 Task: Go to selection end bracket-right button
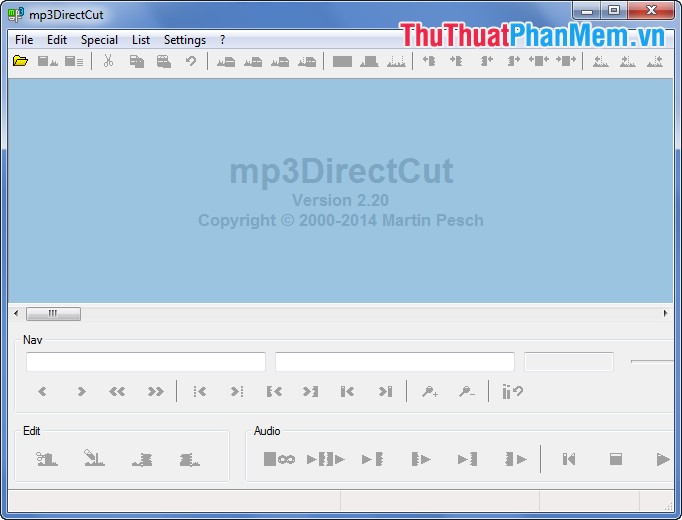(311, 392)
